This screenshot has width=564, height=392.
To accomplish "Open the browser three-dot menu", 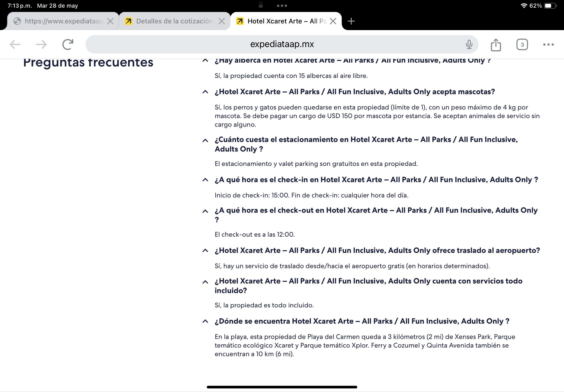I will click(x=548, y=44).
